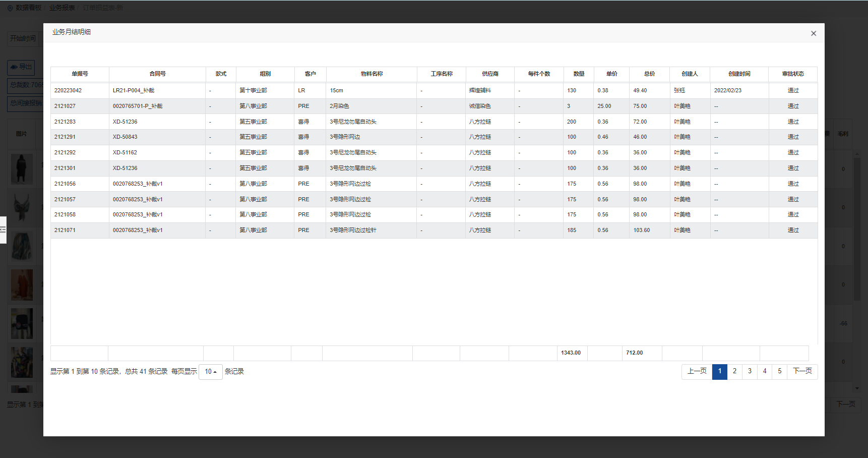Click the 审批状态 column header
868x458 pixels.
tap(792, 74)
